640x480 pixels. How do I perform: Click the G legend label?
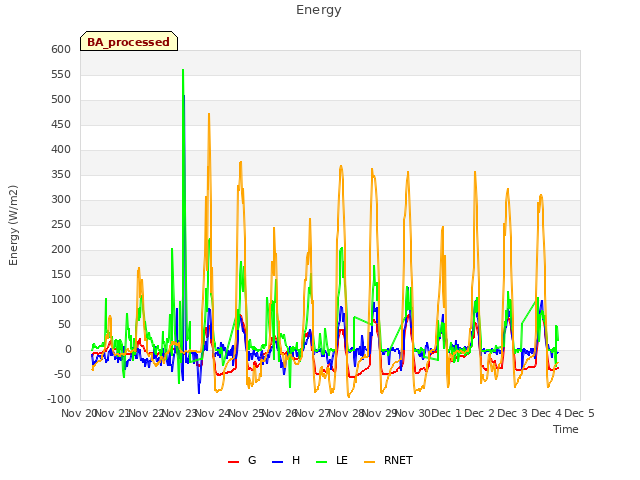[x=252, y=460]
